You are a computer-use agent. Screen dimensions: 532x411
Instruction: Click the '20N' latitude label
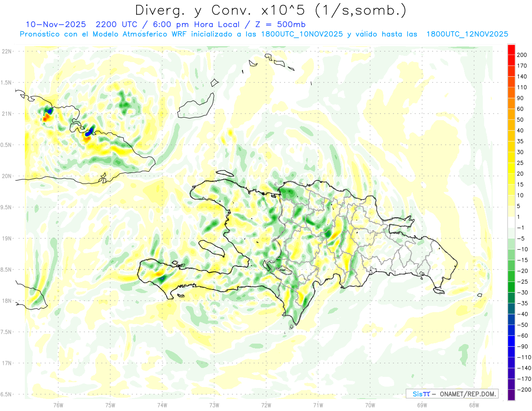pos(6,176)
